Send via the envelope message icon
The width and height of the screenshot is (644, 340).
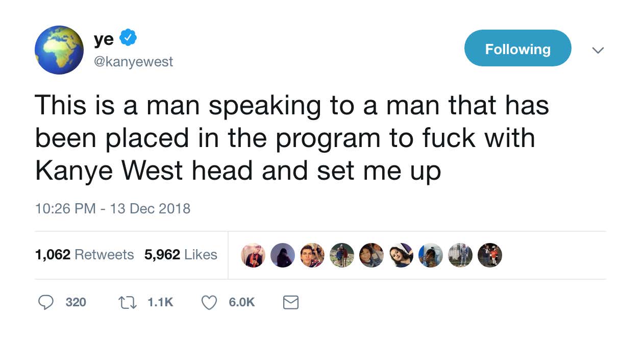pos(290,303)
